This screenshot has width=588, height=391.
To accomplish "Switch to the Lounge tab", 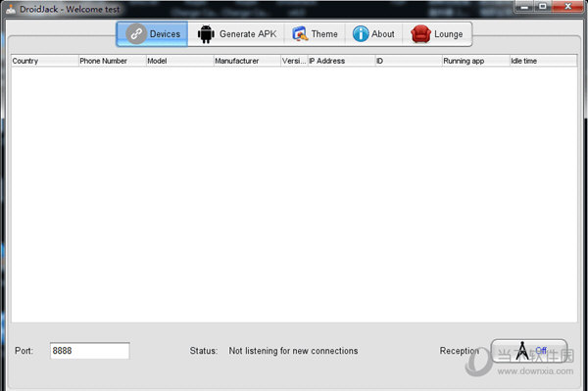I will 437,34.
